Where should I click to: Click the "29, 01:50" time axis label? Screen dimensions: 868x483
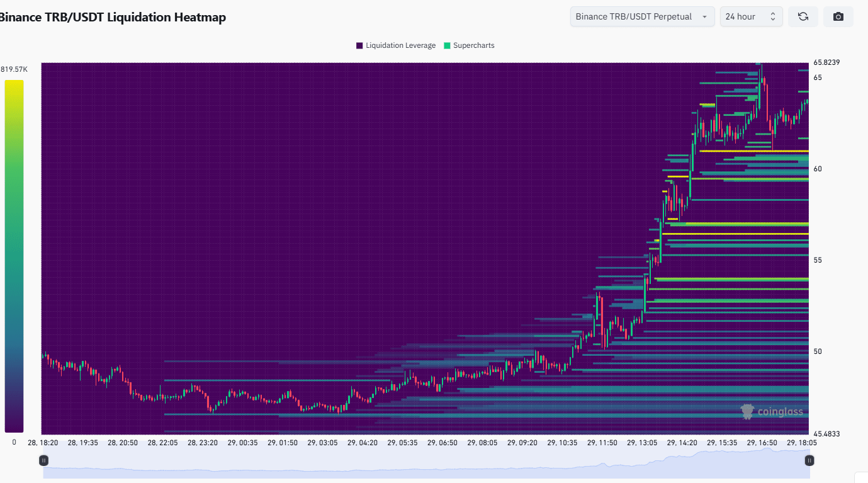(x=283, y=443)
